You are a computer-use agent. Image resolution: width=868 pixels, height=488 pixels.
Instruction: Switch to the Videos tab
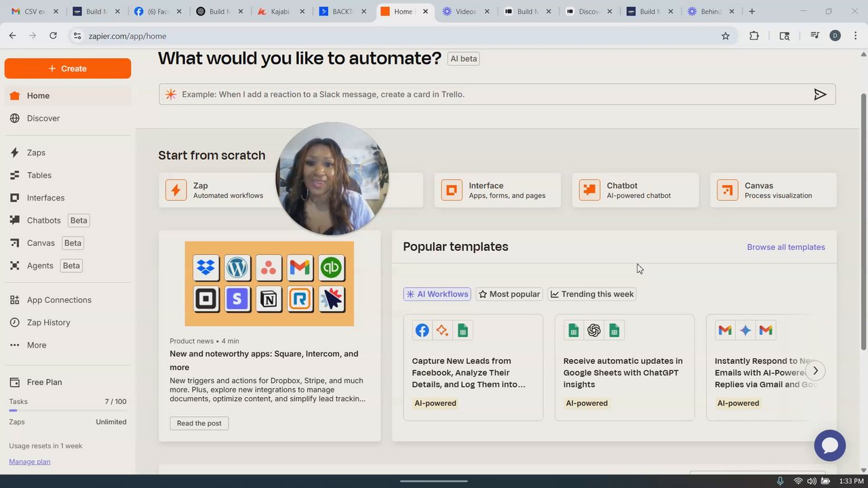point(465,12)
